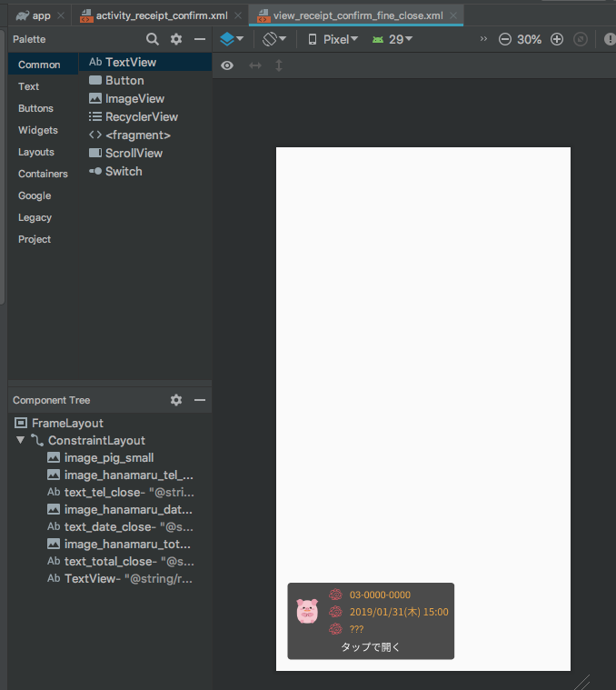Click タップで開く text in preview

[370, 647]
